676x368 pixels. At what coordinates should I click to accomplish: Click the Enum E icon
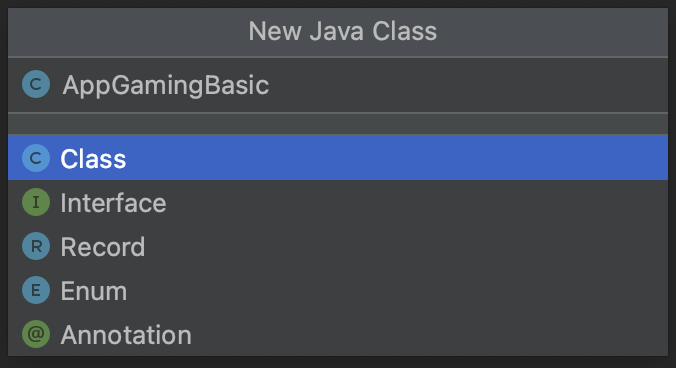pos(36,290)
